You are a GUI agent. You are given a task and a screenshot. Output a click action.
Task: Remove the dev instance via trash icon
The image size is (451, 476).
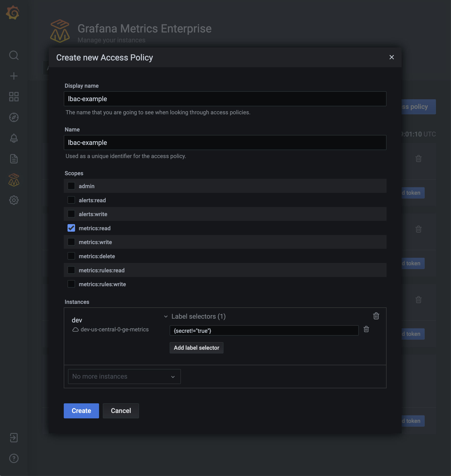pos(376,316)
